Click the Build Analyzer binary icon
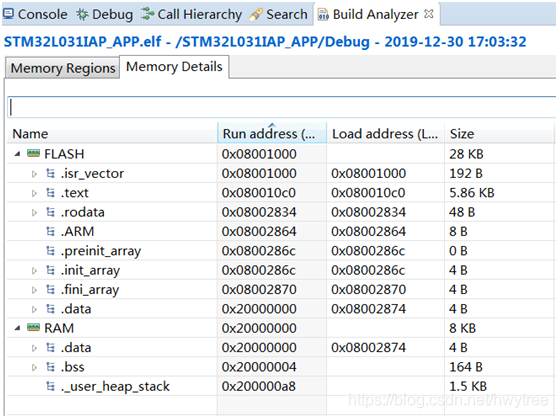The height and width of the screenshot is (418, 558). (323, 15)
